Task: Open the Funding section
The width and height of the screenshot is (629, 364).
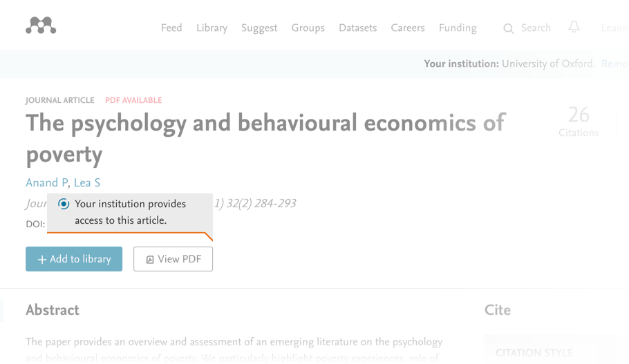Action: pyautogui.click(x=458, y=28)
